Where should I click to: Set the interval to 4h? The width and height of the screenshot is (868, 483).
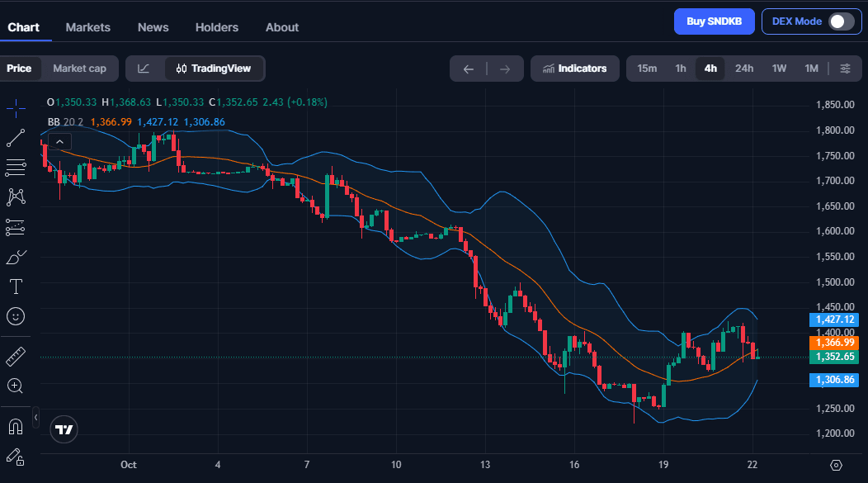[x=710, y=69]
